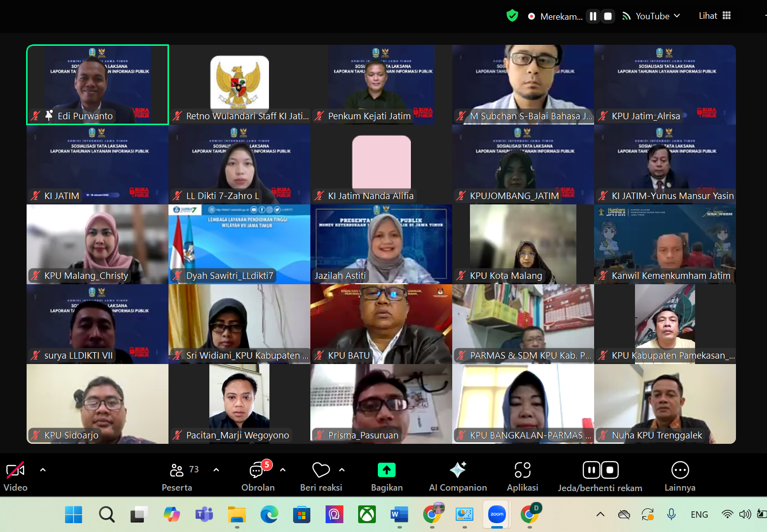Click the green encryption shield icon
Screen dimensions: 767x532
click(512, 16)
